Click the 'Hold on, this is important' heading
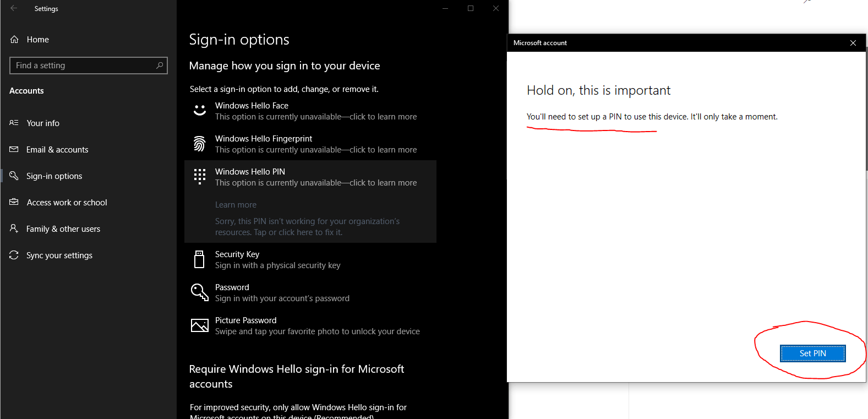 pos(599,90)
